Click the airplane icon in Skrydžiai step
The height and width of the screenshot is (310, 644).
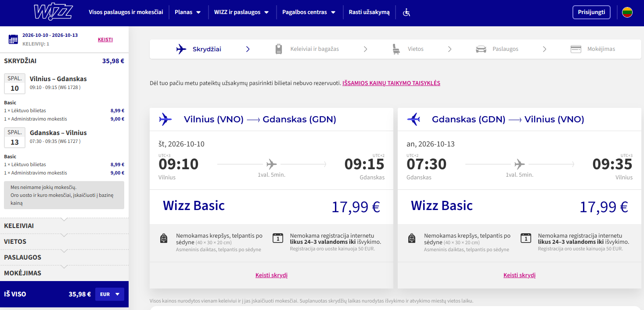[181, 49]
